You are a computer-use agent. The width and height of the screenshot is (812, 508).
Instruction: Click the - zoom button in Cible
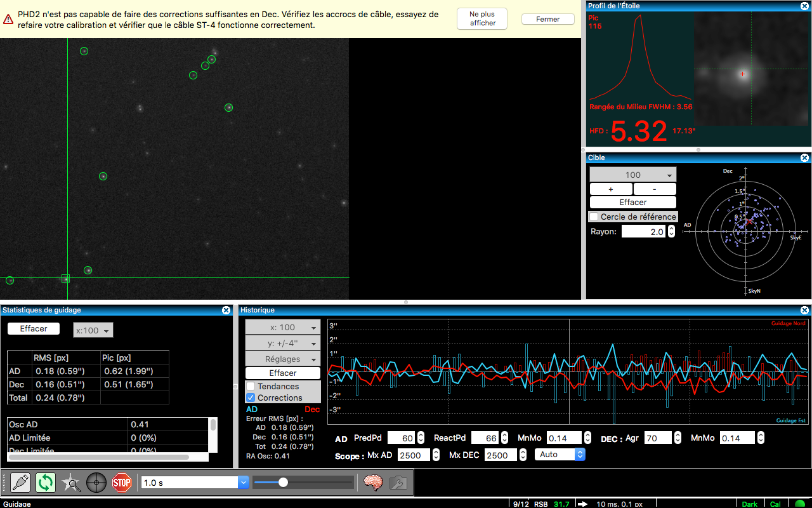click(x=655, y=189)
